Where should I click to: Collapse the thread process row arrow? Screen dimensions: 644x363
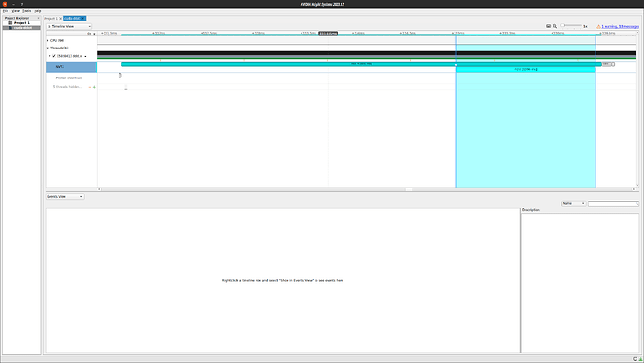[49, 56]
